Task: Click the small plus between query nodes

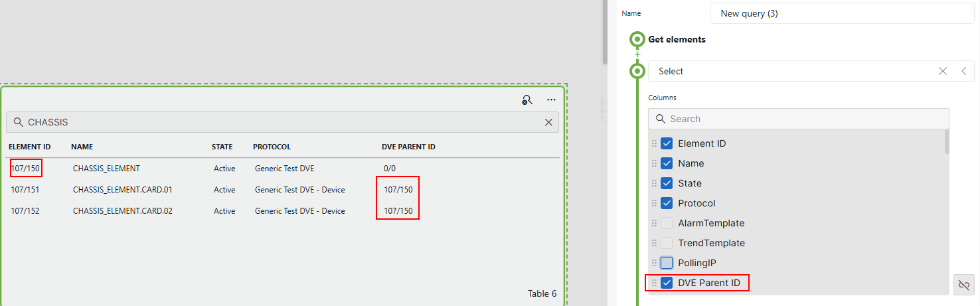Action: coord(637,54)
